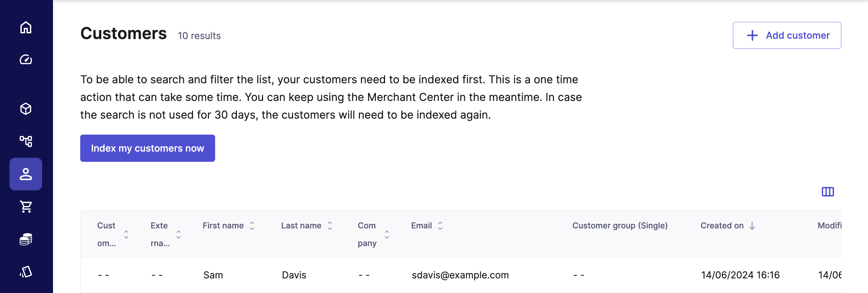The height and width of the screenshot is (293, 868).
Task: Open the Discounts coins icon
Action: tap(26, 239)
